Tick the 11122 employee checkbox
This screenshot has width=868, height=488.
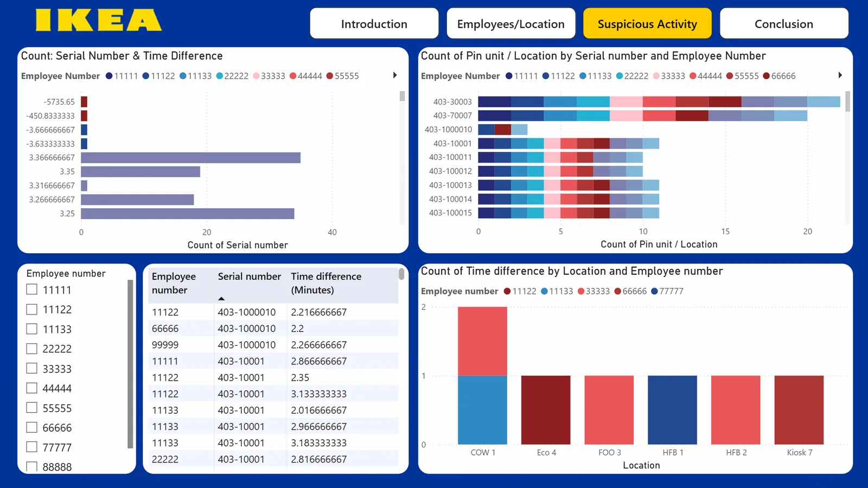point(32,309)
